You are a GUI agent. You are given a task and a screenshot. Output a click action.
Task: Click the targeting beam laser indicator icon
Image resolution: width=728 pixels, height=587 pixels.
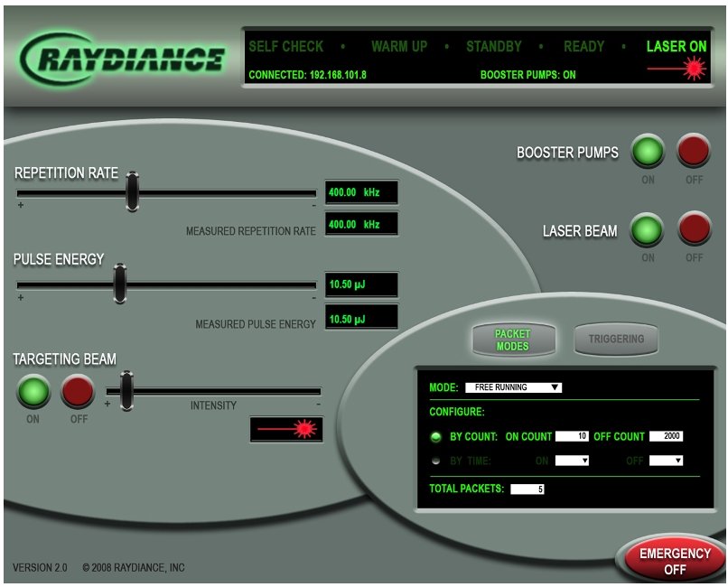(303, 430)
